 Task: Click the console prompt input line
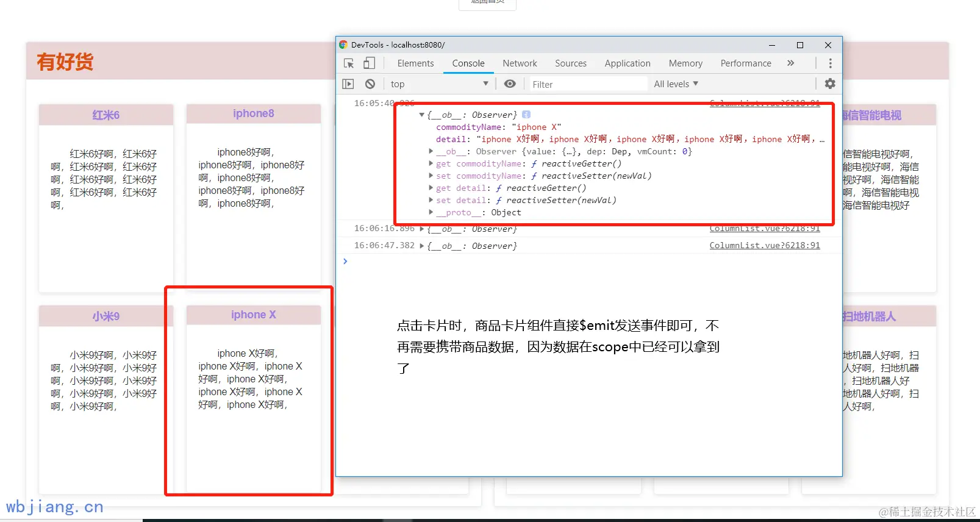(x=589, y=262)
